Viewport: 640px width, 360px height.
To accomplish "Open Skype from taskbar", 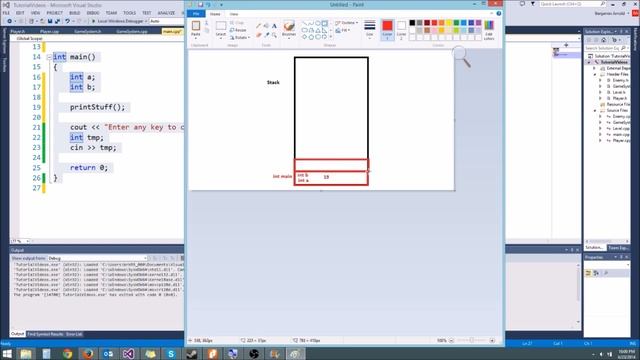I will [171, 354].
